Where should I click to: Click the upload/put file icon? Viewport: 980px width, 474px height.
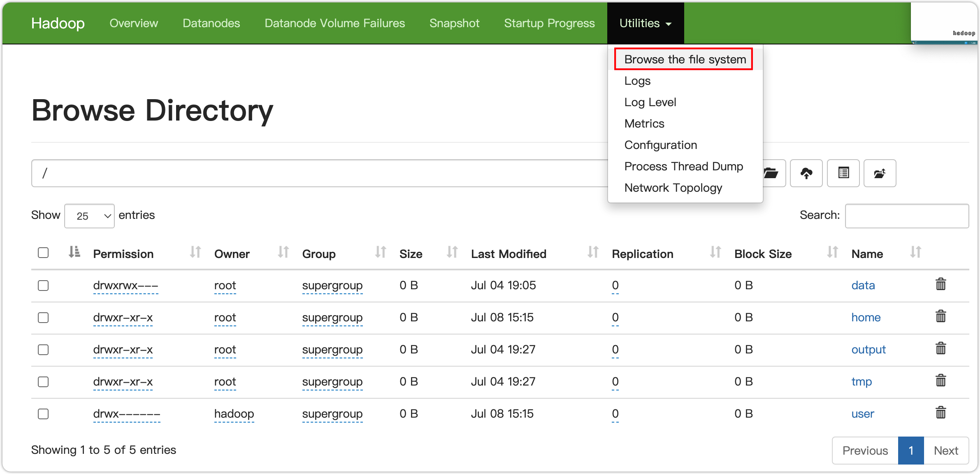[x=808, y=173]
